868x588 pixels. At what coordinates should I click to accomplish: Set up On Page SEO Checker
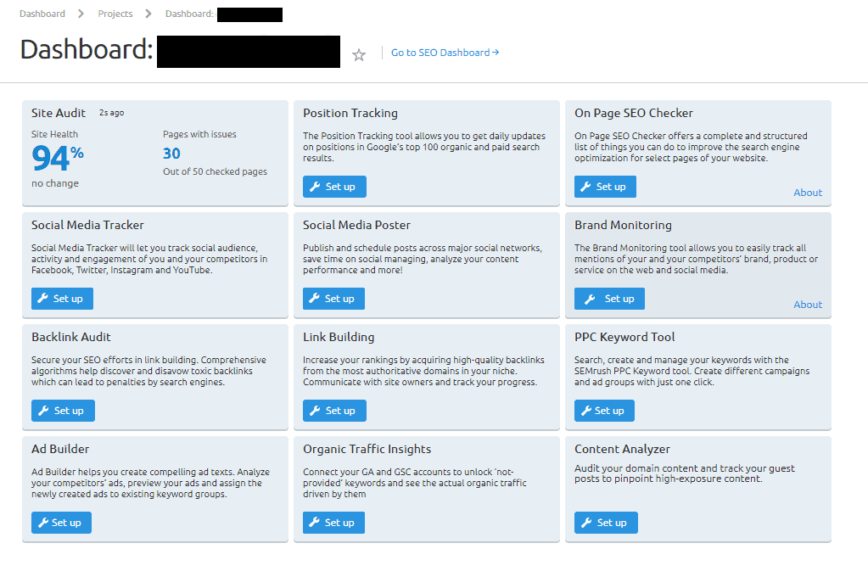605,187
